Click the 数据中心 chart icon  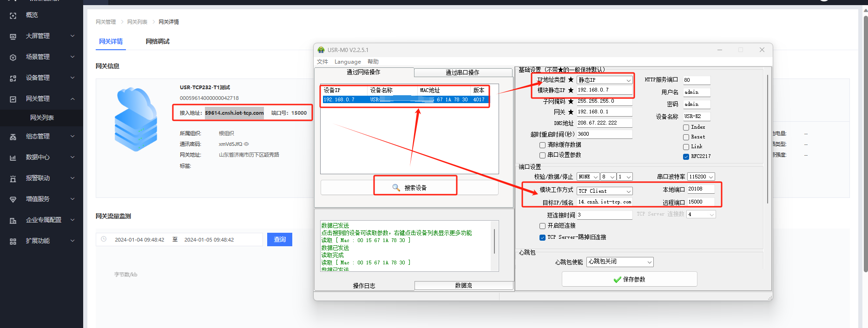13,157
